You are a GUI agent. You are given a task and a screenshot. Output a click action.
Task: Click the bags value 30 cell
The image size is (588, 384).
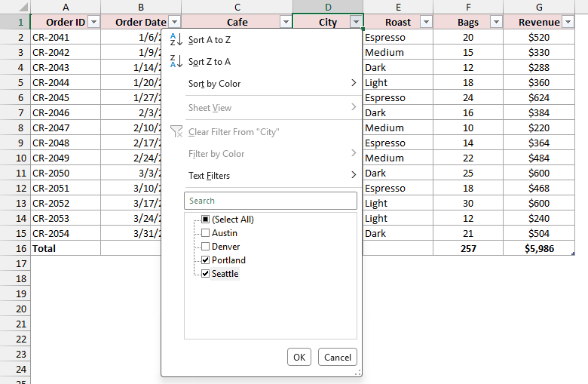[x=468, y=203]
